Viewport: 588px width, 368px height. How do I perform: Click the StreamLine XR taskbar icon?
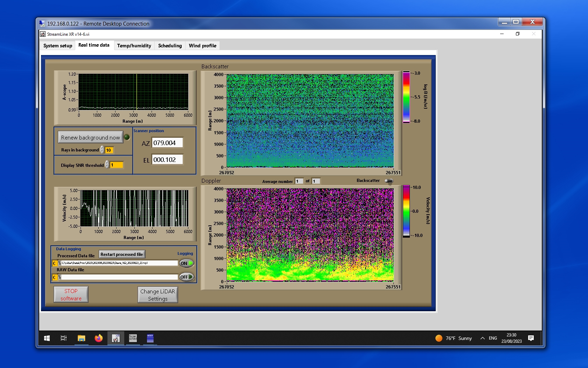tap(116, 338)
